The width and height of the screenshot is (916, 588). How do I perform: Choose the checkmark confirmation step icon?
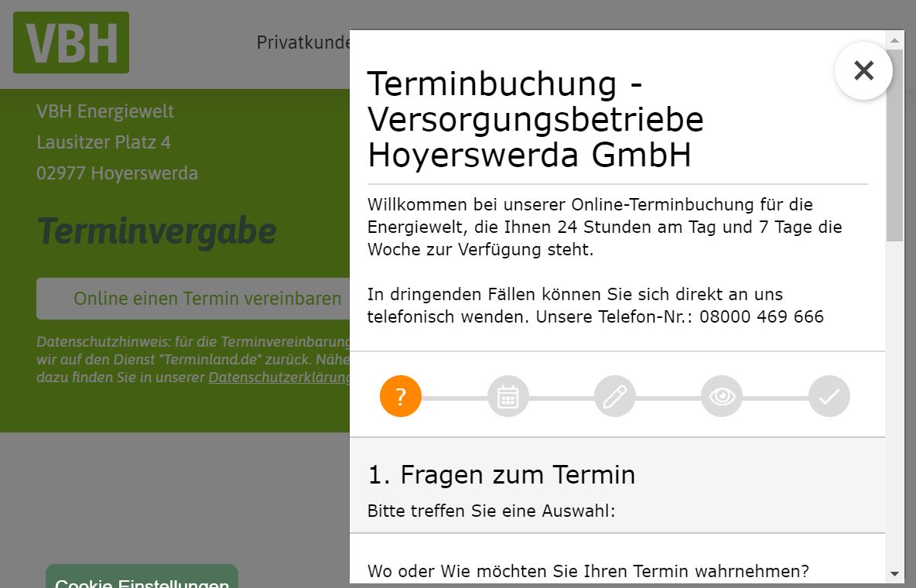click(829, 396)
